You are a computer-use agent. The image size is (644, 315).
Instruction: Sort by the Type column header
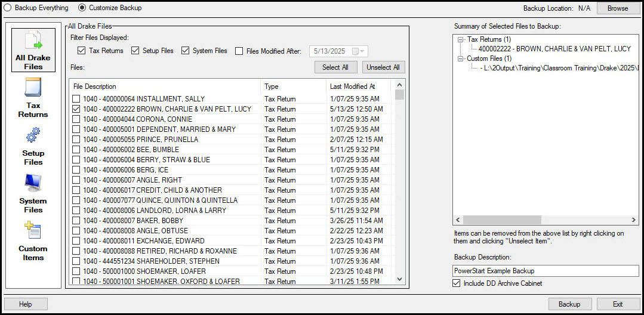pyautogui.click(x=293, y=87)
